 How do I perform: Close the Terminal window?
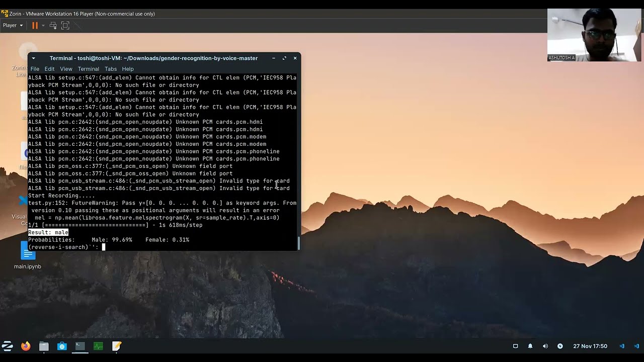coord(295,58)
